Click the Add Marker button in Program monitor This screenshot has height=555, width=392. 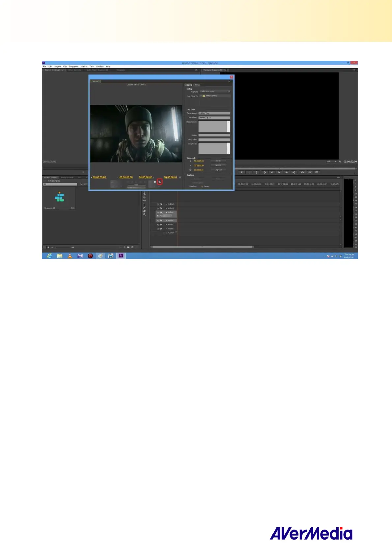coord(241,172)
